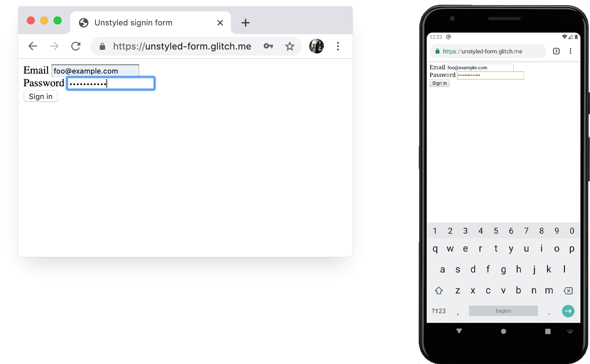This screenshot has width=590, height=364.
Task: Bookmark this page with the star icon
Action: pos(289,46)
